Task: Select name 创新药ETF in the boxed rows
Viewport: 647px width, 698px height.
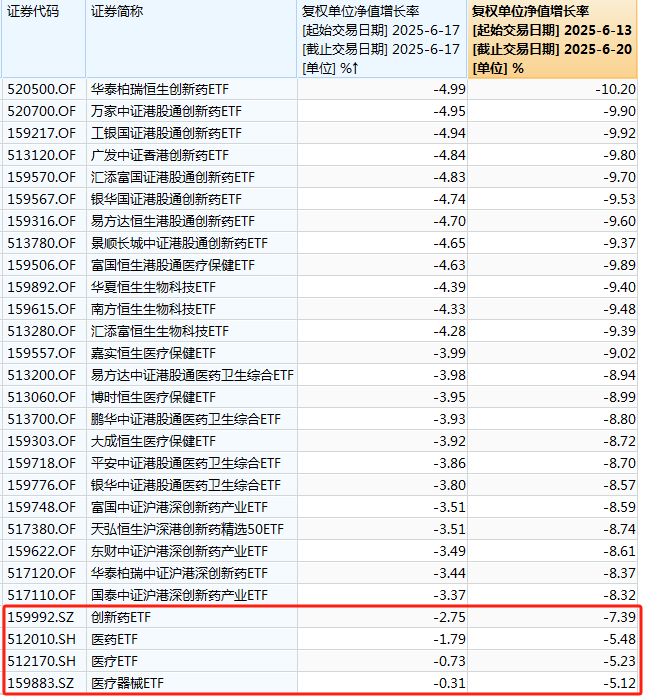Action: click(121, 617)
